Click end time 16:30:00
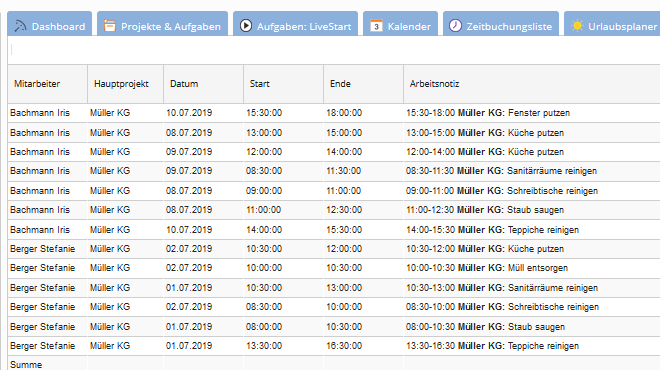660x370 pixels. pyautogui.click(x=344, y=346)
